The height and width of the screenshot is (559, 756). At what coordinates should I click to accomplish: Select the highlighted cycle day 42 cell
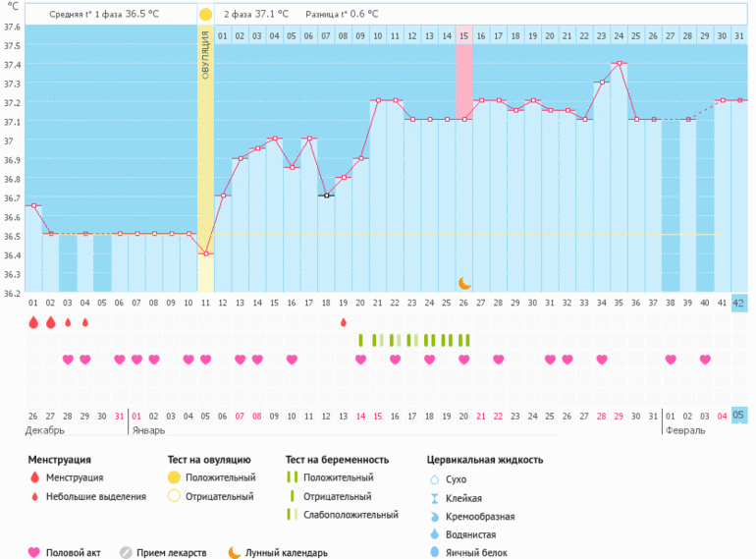[x=739, y=302]
